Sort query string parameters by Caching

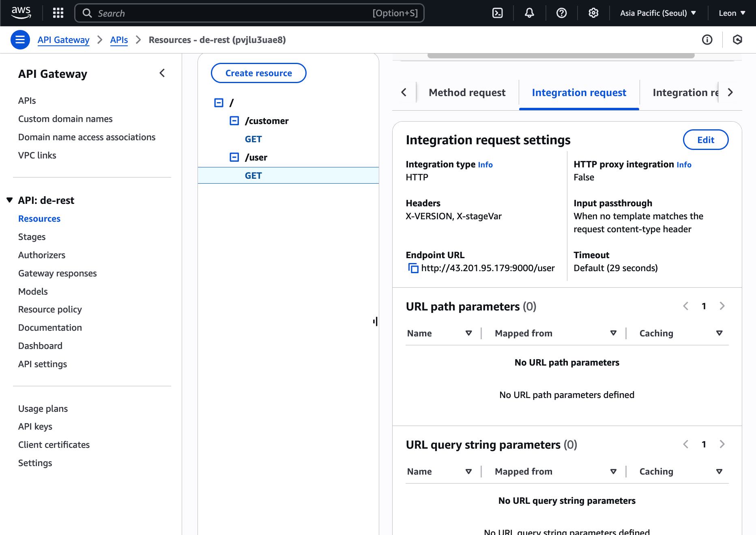click(719, 471)
